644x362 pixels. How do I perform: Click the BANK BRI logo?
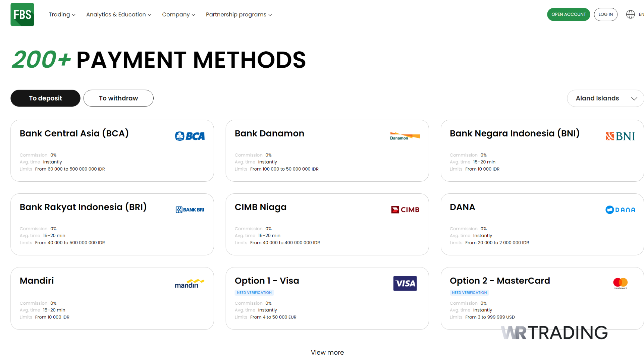point(190,210)
